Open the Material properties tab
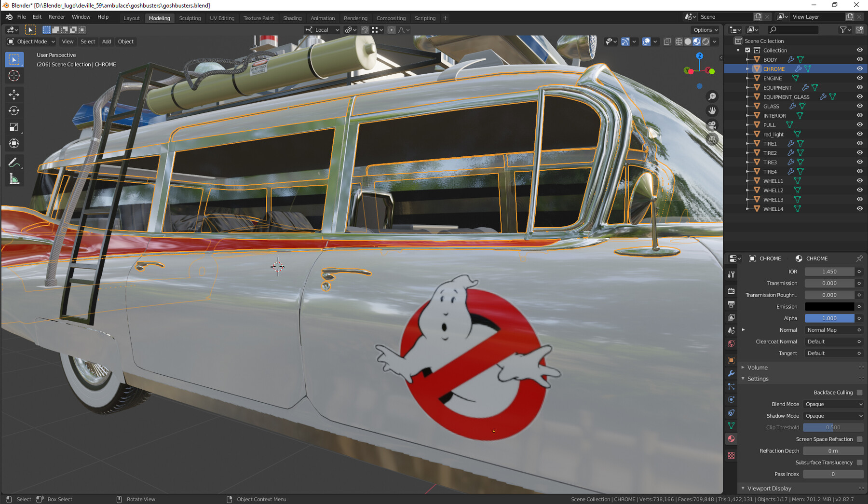This screenshot has width=868, height=504. pyautogui.click(x=731, y=439)
